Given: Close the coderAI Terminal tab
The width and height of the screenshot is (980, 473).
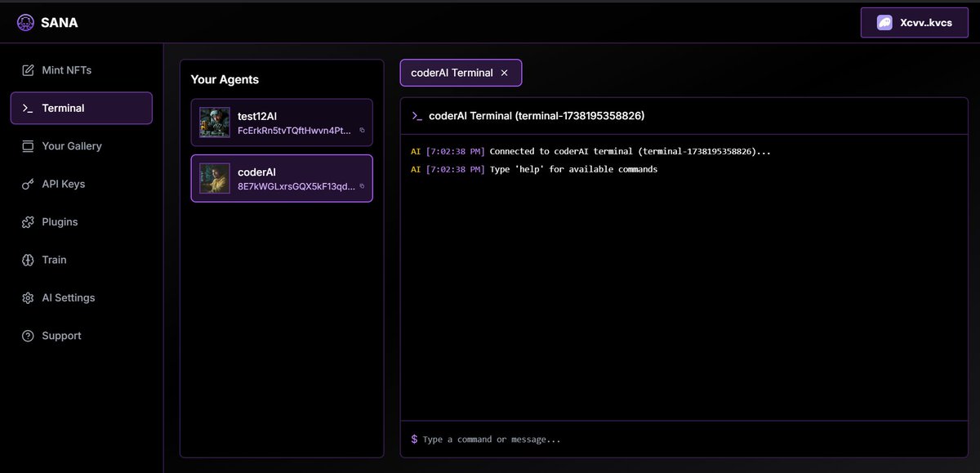Looking at the screenshot, I should click(x=504, y=73).
